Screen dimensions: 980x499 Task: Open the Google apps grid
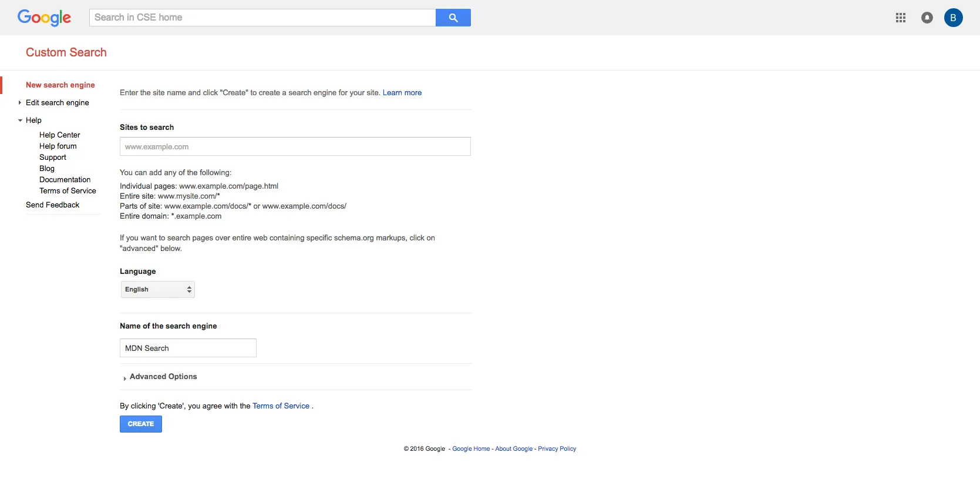pos(900,18)
